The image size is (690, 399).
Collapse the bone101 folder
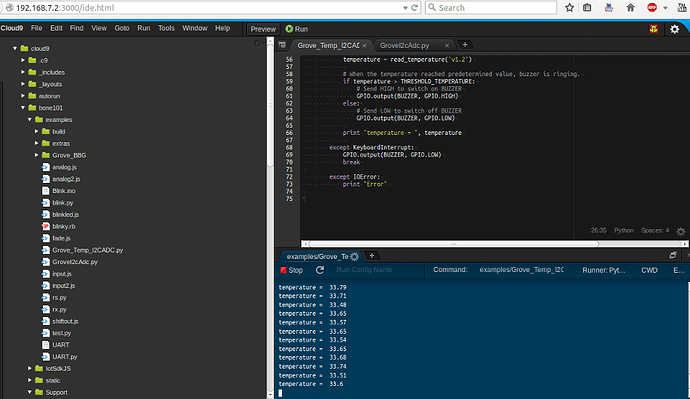pyautogui.click(x=23, y=108)
